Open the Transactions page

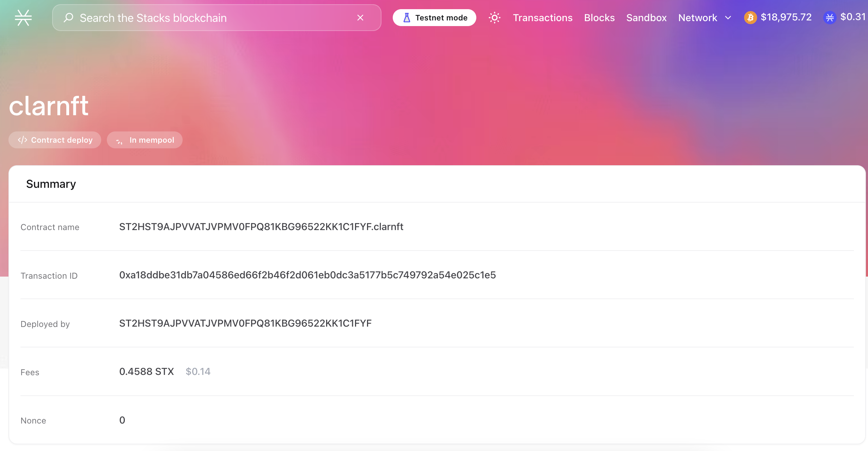542,18
